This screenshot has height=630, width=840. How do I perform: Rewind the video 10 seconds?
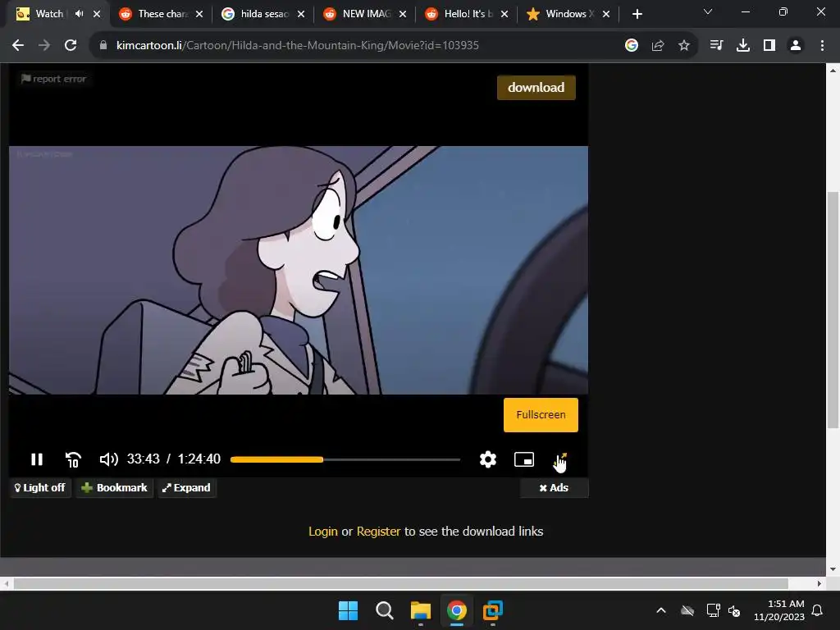click(73, 459)
